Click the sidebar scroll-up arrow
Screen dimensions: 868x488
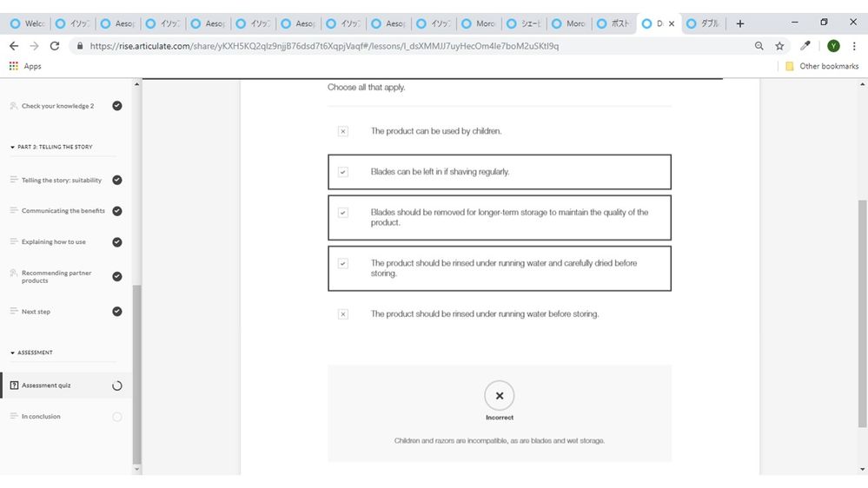(136, 84)
